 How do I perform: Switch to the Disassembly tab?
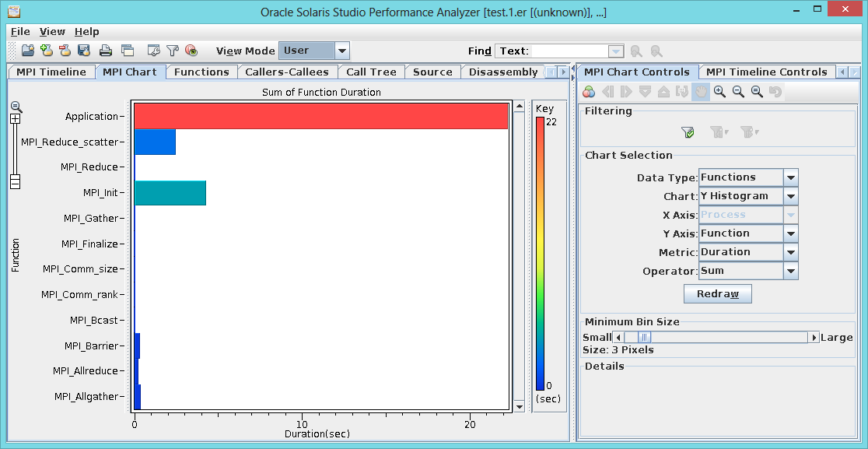[x=502, y=72]
